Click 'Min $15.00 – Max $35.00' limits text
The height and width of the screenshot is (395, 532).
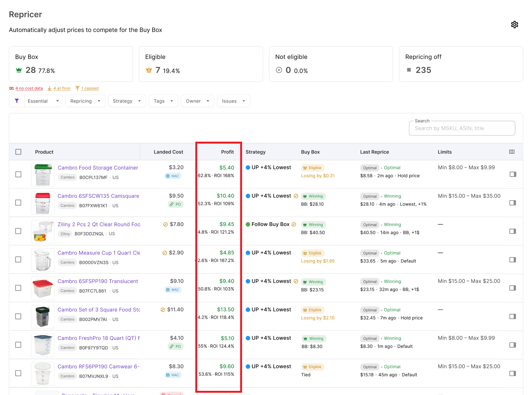tap(469, 196)
